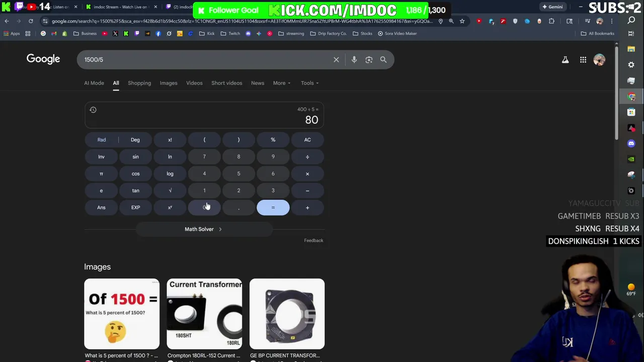The image size is (644, 362).
Task: Open Crompton 180RL-152 Current image result
Action: tap(204, 314)
